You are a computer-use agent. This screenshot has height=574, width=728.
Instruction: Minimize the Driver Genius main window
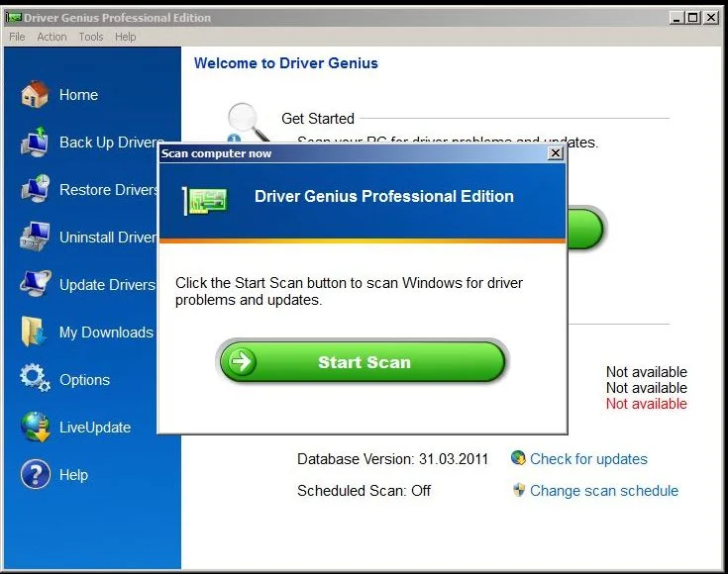[x=676, y=18]
